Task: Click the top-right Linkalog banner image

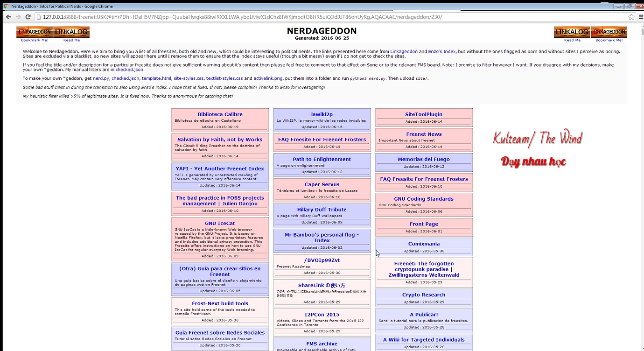Action: tap(572, 32)
